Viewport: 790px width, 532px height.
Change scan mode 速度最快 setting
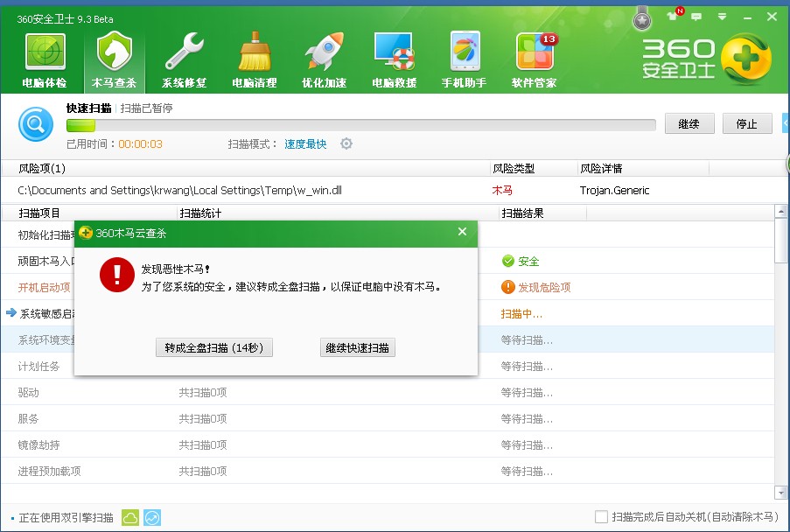point(305,143)
